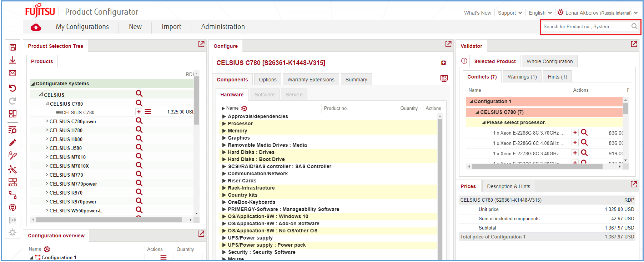Select the CELSIUS C780 (7) conflict row
Image resolution: width=644 pixels, height=262 pixels.
(x=544, y=112)
